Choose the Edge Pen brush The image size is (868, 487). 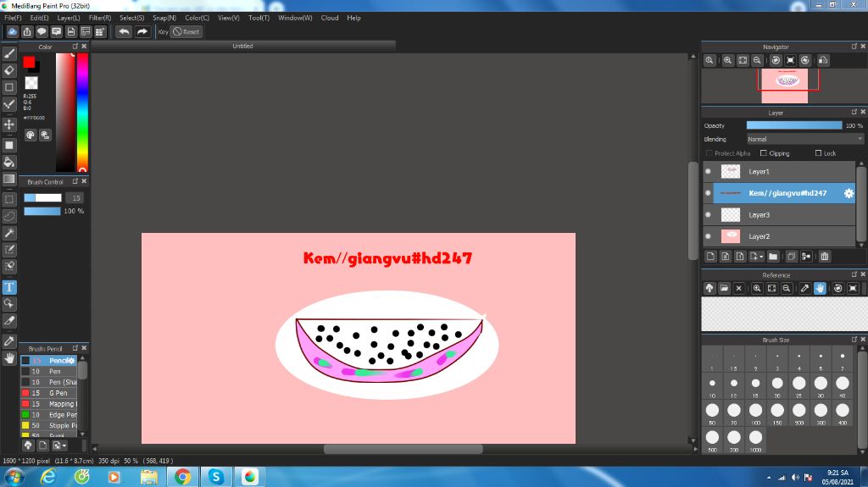(x=49, y=414)
